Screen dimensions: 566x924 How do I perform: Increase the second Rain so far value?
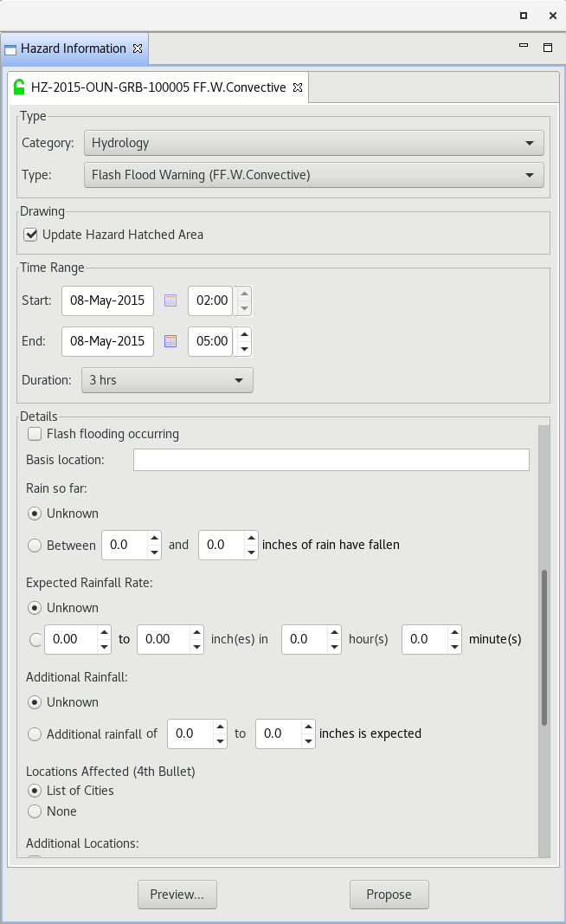tap(252, 538)
